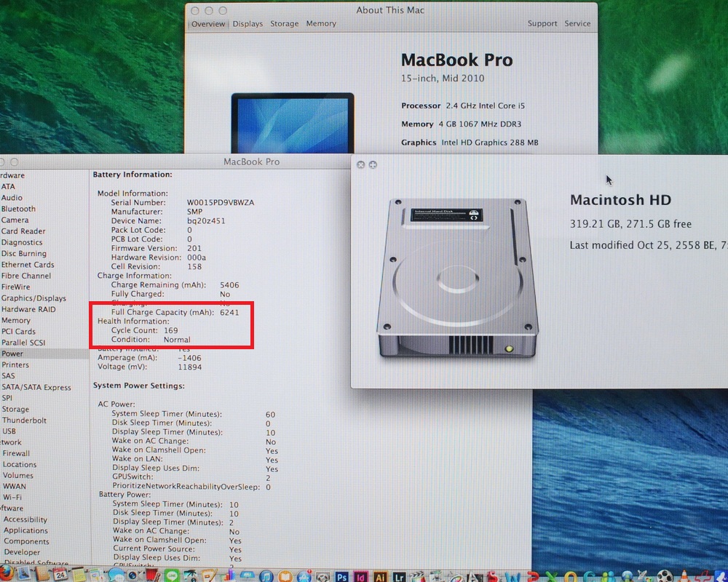The width and height of the screenshot is (728, 582).
Task: Select Disc Burning in the sidebar
Action: (24, 253)
